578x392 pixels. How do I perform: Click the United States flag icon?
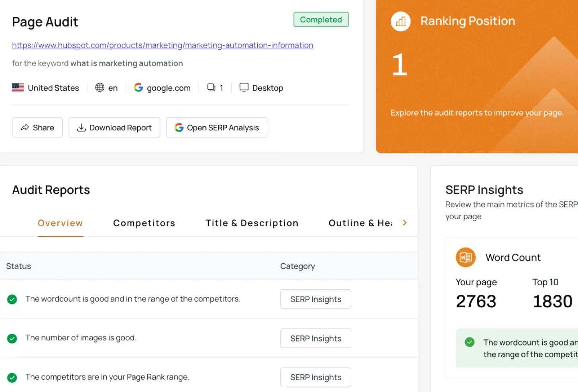(18, 88)
